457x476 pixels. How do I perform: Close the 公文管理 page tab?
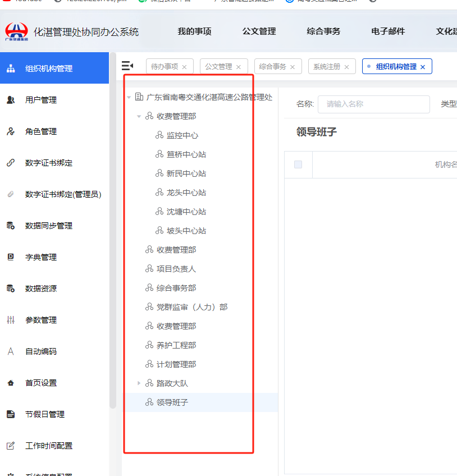click(239, 67)
